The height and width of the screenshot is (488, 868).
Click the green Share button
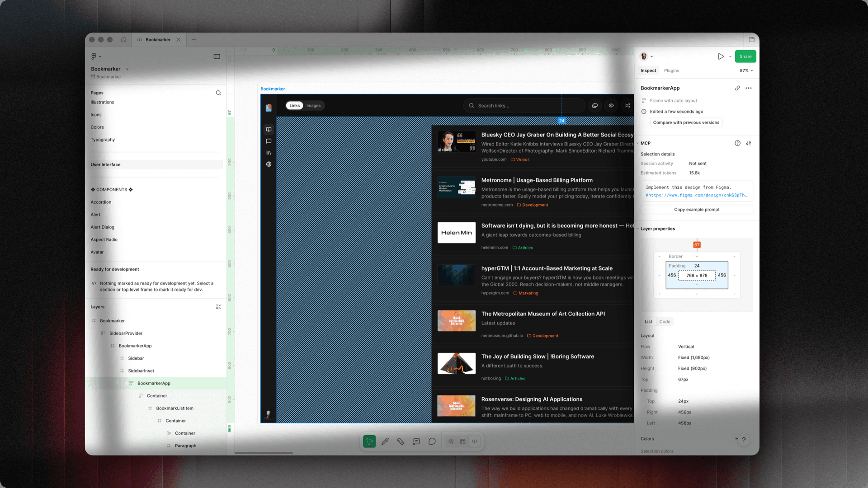pyautogui.click(x=745, y=56)
